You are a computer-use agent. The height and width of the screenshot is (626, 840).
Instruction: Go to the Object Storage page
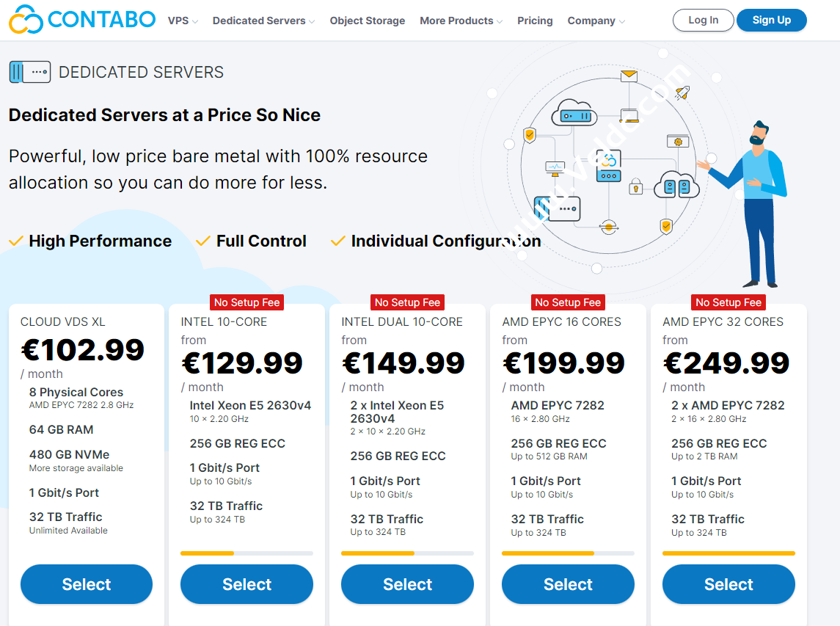tap(367, 21)
